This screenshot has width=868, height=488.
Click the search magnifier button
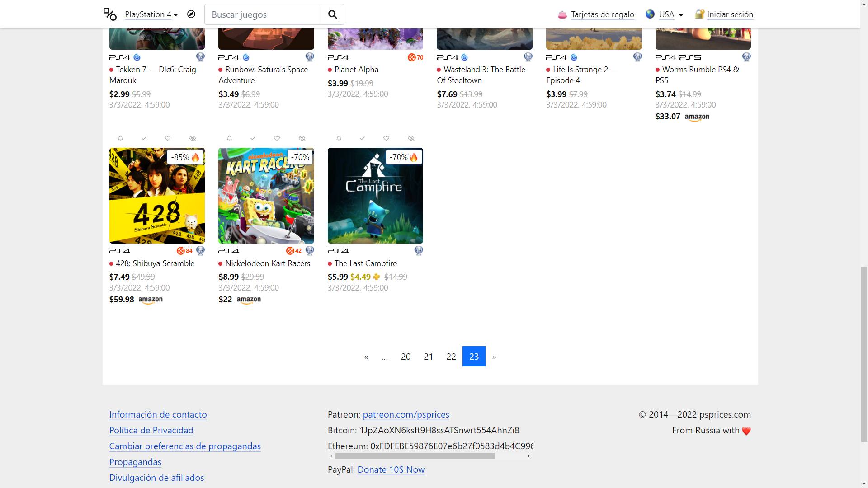[332, 14]
